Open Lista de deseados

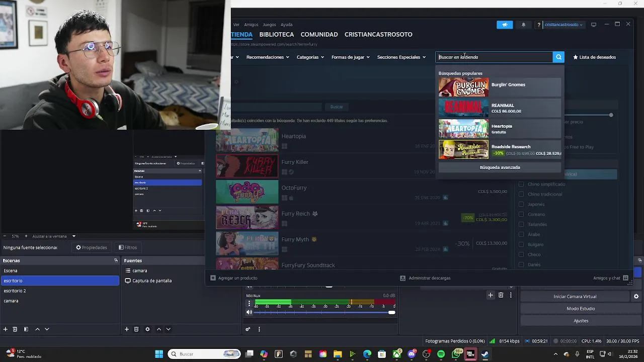[594, 57]
